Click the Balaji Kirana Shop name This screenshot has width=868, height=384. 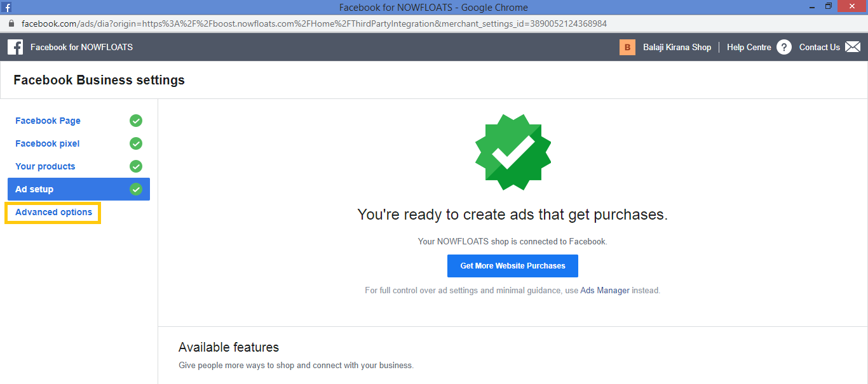pyautogui.click(x=677, y=47)
